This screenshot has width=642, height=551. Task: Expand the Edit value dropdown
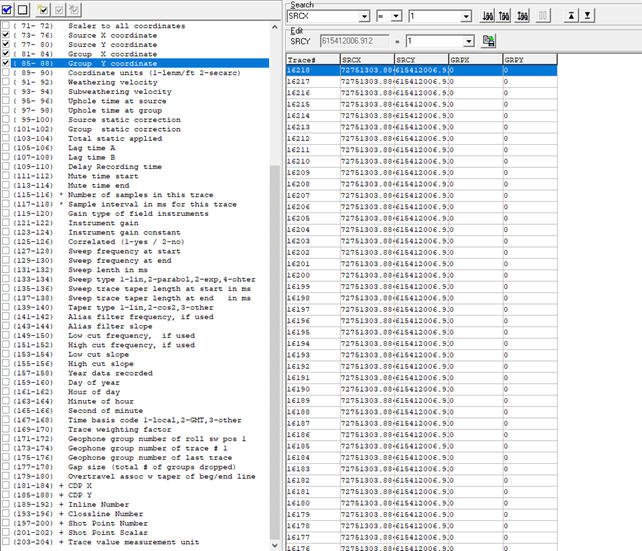(468, 41)
